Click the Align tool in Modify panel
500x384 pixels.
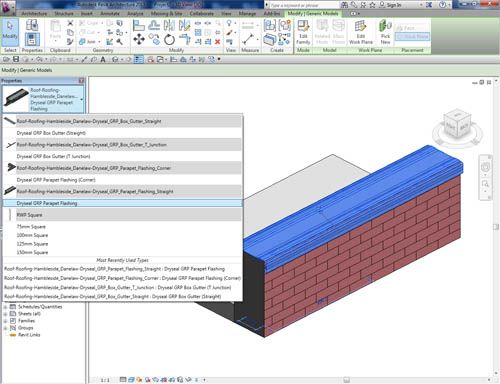(x=139, y=25)
